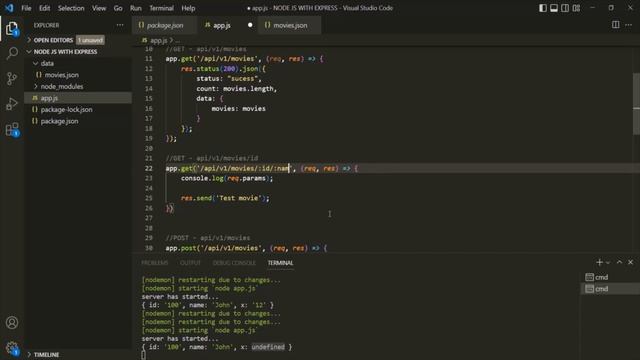This screenshot has height=360, width=640.
Task: Open the Manage gear icon
Action: [12, 348]
